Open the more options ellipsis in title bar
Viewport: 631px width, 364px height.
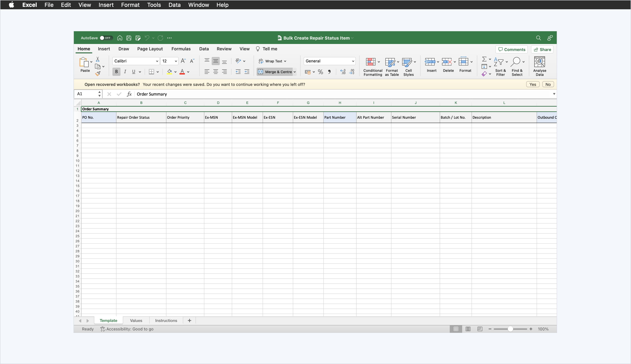[169, 38]
